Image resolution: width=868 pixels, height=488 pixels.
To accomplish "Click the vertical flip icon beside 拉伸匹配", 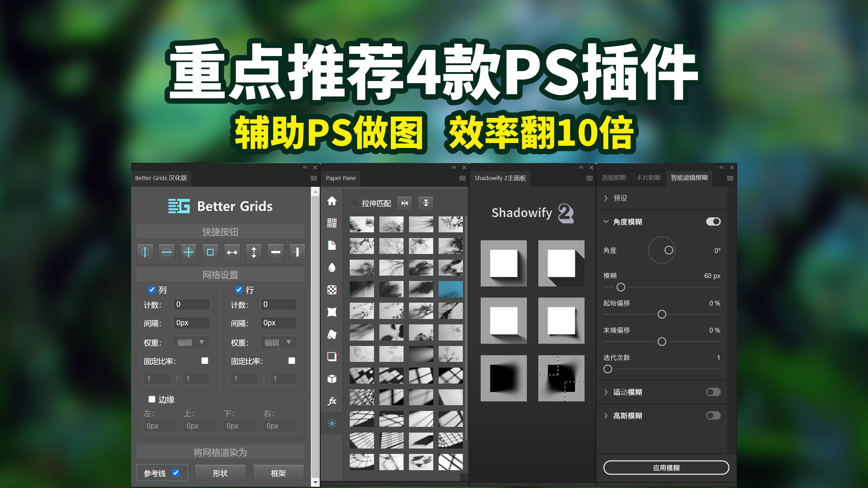I will tap(426, 203).
